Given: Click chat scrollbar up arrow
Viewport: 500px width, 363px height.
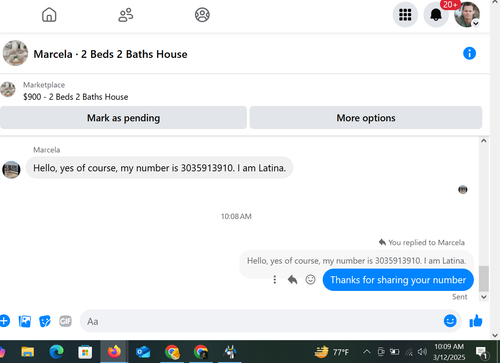Looking at the screenshot, I should click(x=484, y=141).
